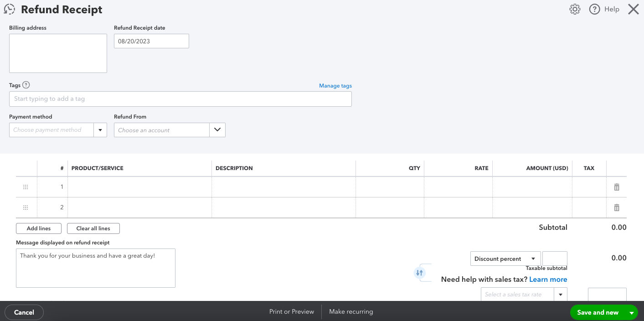644x321 pixels.
Task: Open the settings gear icon
Action: pyautogui.click(x=575, y=9)
